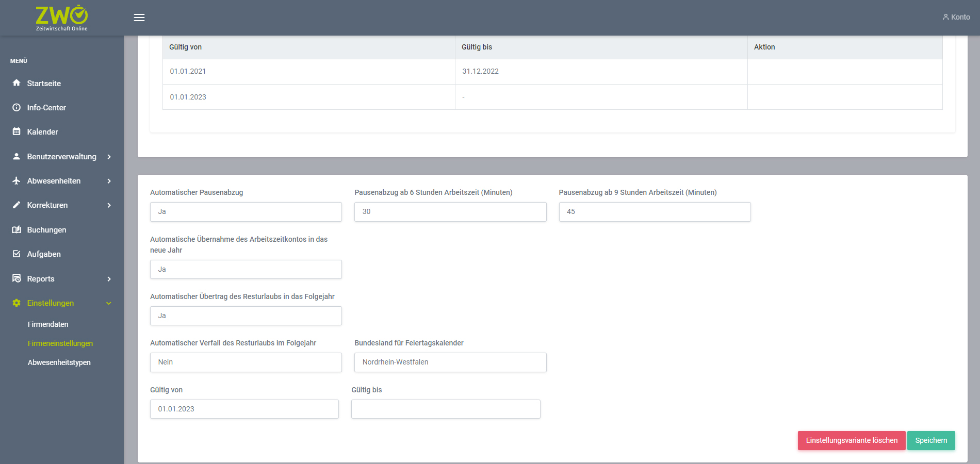Open Übernahme des Arbeitszeitkontos dropdown
The height and width of the screenshot is (464, 980).
pos(246,269)
